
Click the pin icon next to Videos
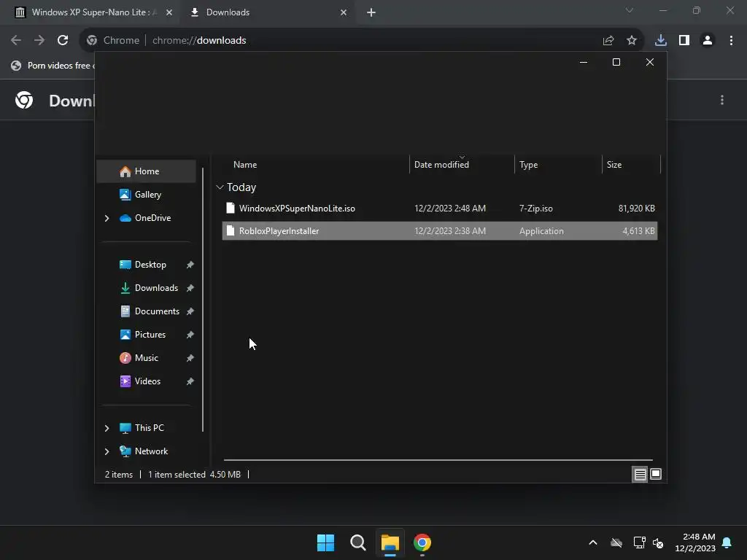[190, 381]
